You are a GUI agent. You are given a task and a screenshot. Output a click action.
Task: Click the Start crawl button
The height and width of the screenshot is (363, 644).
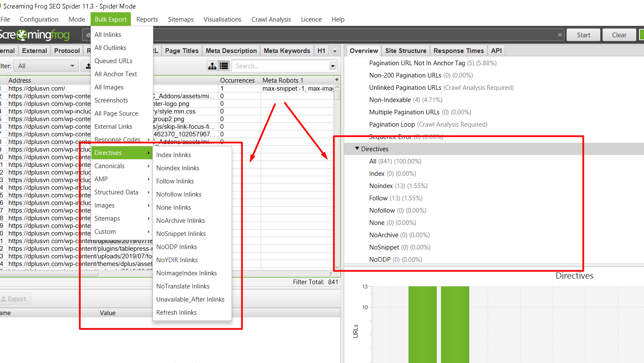click(x=583, y=35)
